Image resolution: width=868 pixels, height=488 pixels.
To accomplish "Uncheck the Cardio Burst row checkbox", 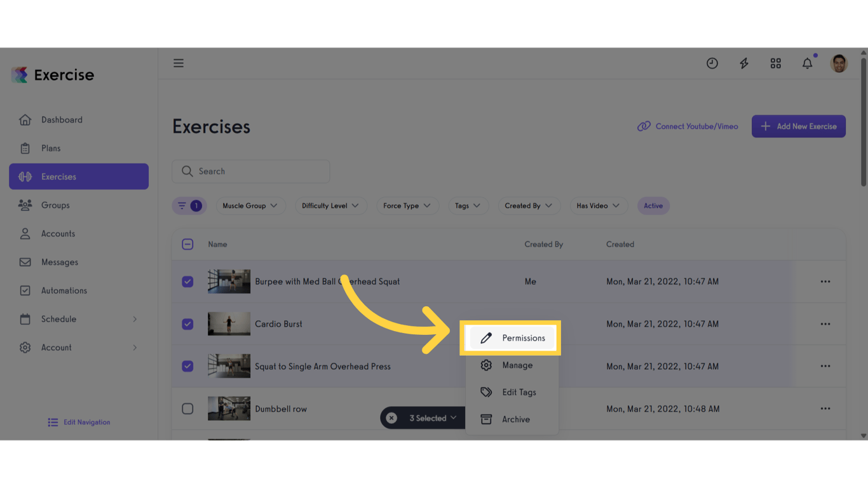I will point(187,324).
